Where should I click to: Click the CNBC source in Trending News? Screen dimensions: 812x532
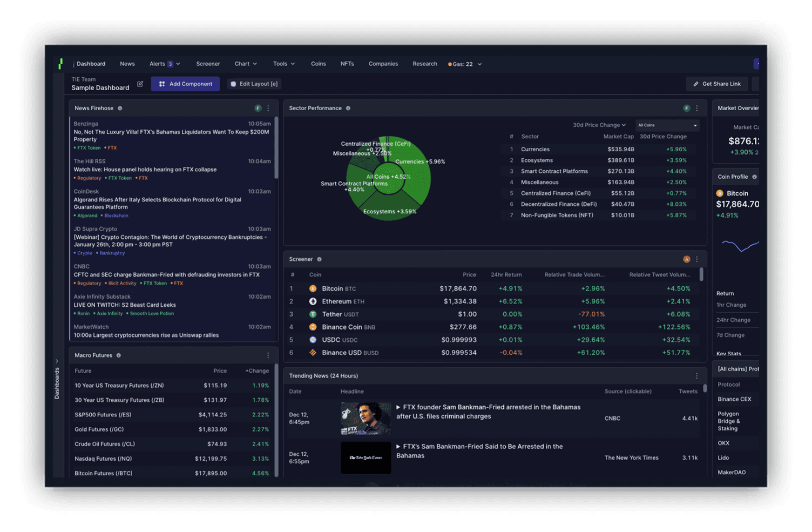pos(612,419)
